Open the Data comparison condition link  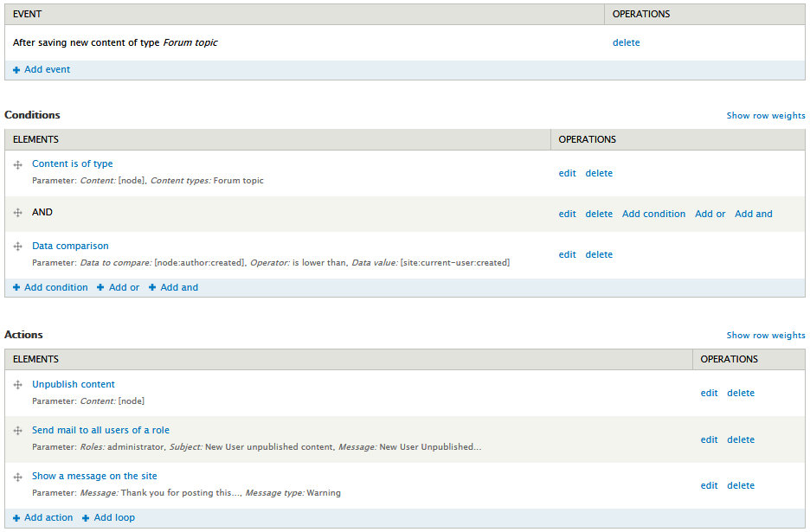tap(70, 246)
